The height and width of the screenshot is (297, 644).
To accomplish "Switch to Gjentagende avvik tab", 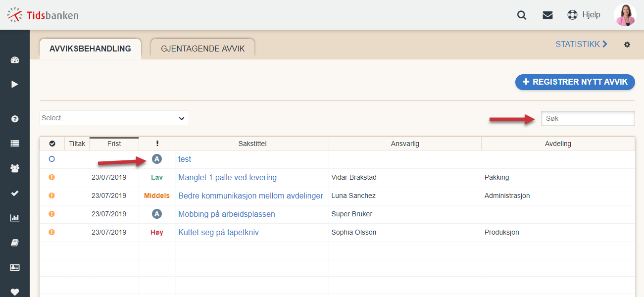I will pyautogui.click(x=203, y=49).
